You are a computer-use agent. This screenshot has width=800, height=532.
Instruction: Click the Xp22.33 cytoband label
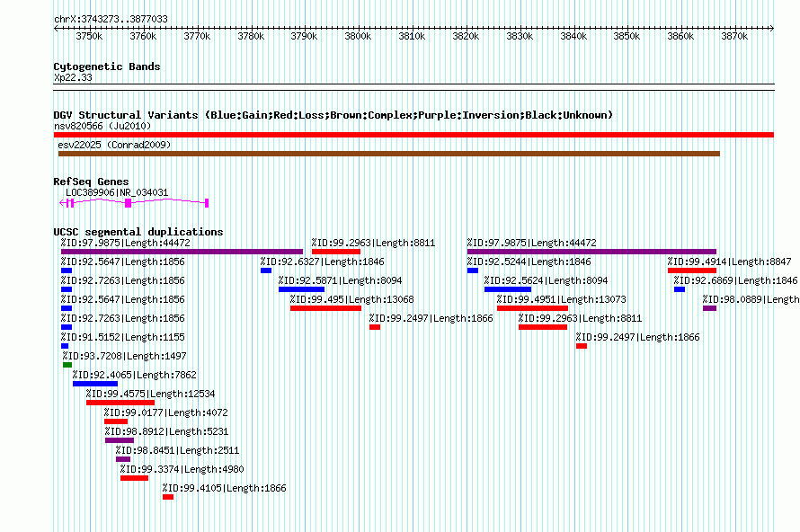coord(73,77)
